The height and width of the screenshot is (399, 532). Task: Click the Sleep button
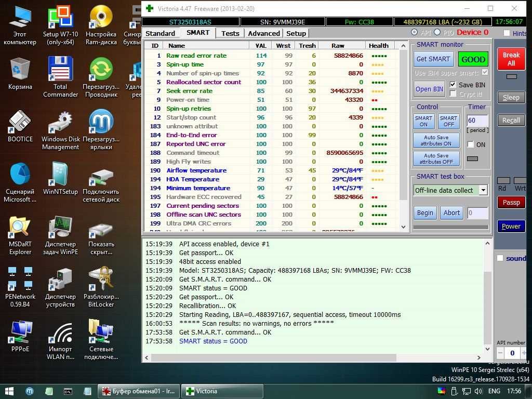(x=511, y=98)
